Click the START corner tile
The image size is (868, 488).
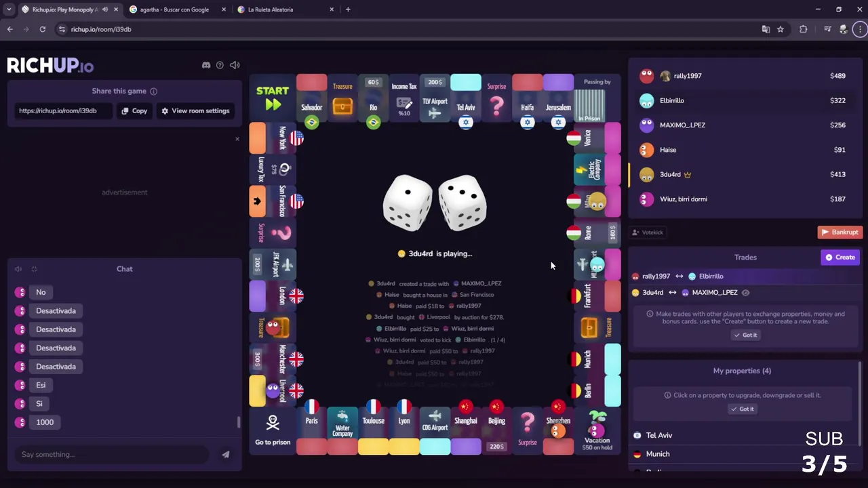(x=273, y=98)
